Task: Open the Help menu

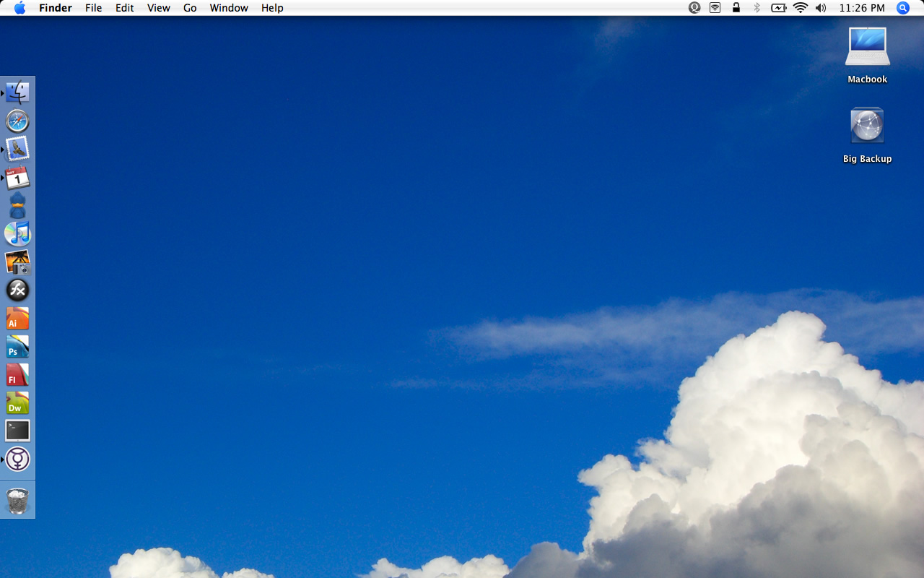Action: tap(272, 8)
